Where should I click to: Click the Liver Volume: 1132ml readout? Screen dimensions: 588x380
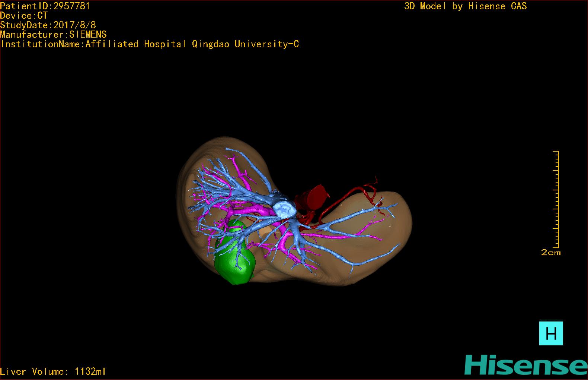tap(53, 371)
